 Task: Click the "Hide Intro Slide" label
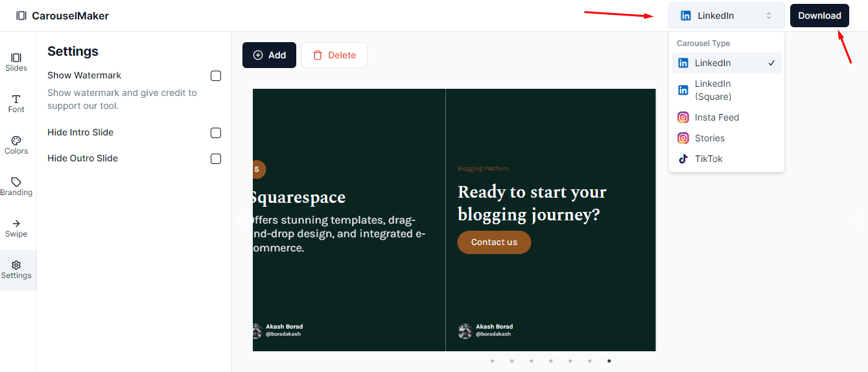click(80, 133)
